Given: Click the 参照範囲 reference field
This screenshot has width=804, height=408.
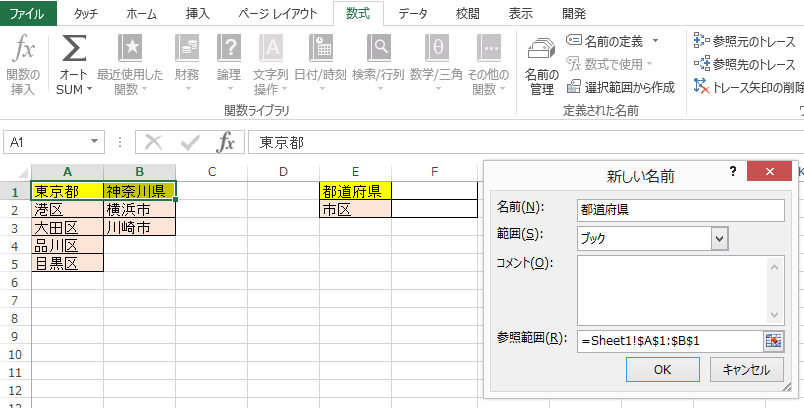Looking at the screenshot, I should point(670,341).
